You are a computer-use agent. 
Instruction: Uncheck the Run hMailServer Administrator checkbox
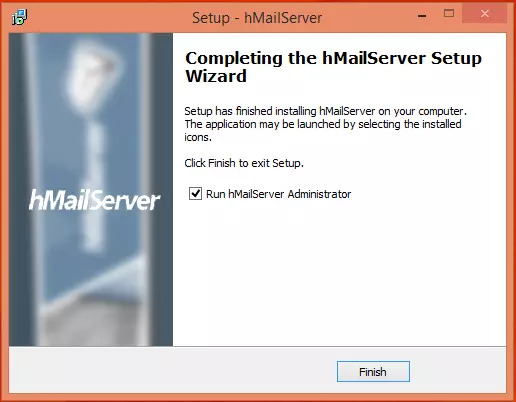[195, 193]
